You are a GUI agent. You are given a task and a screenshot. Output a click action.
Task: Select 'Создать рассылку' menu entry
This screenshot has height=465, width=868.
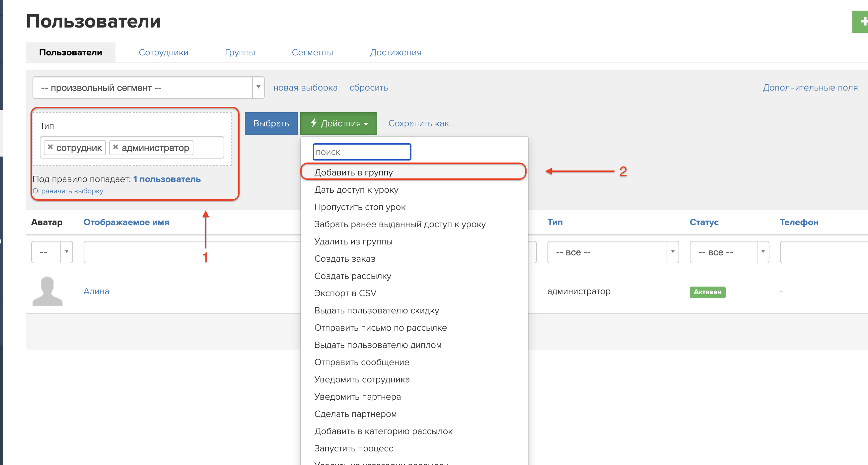352,276
